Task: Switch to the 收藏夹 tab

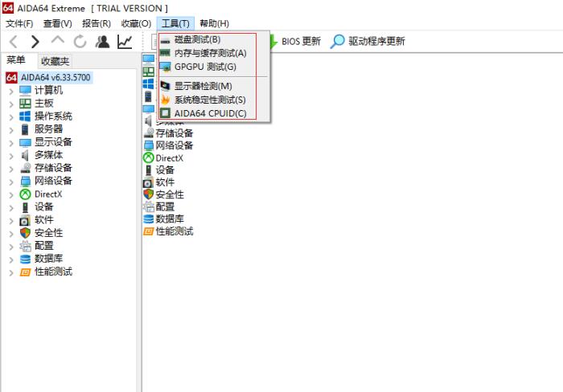Action: tap(55, 61)
